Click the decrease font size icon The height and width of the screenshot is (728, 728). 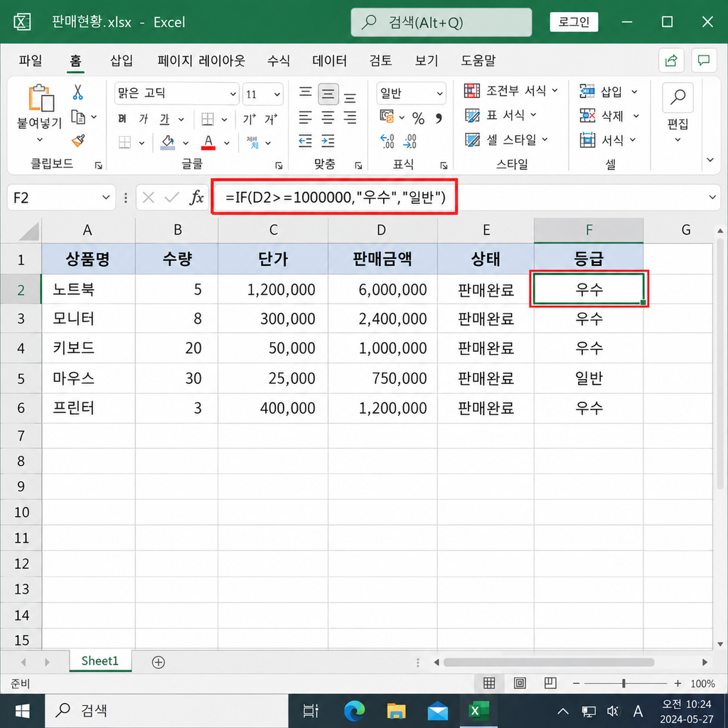point(271,119)
